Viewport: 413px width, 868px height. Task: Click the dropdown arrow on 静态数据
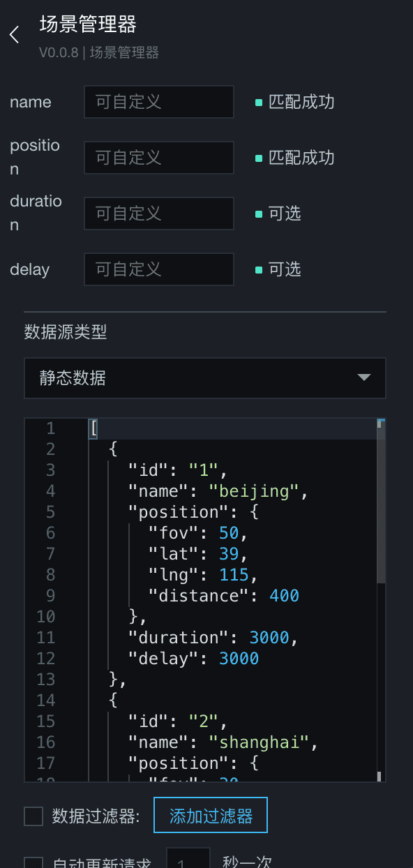363,377
